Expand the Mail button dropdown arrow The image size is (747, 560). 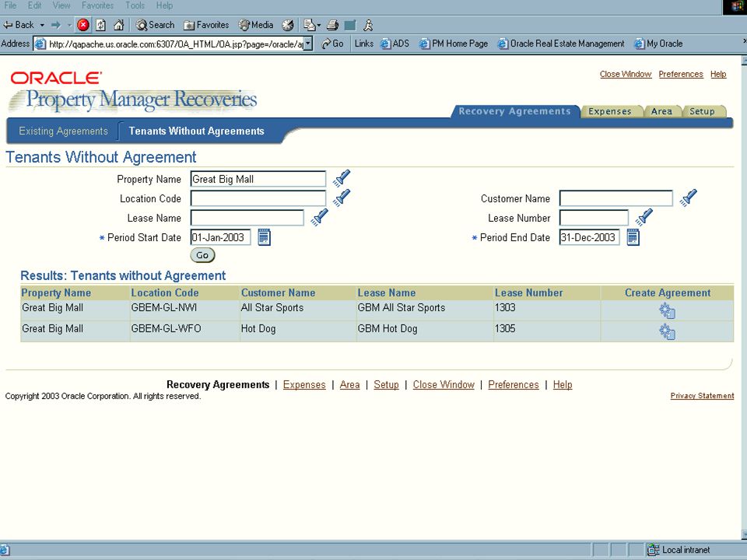tap(319, 25)
